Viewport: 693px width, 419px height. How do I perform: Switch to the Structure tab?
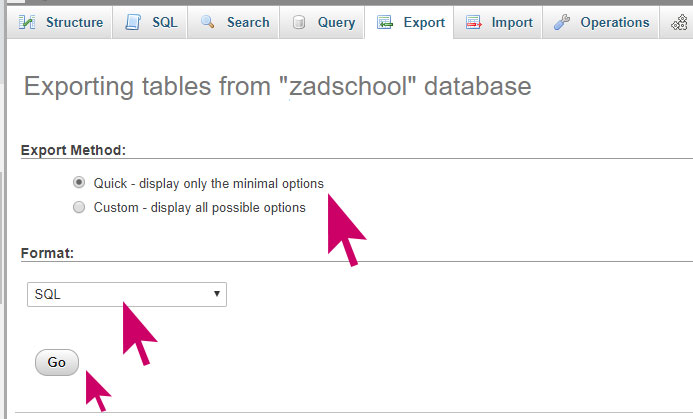click(74, 22)
